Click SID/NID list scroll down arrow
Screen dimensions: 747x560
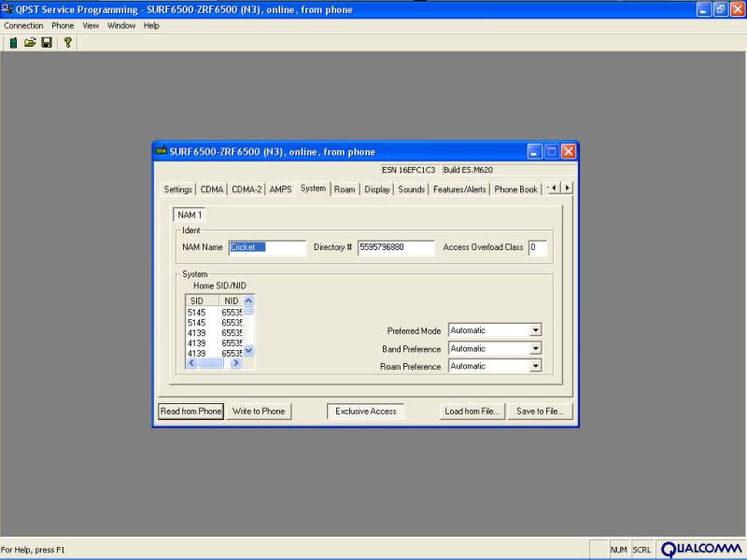pos(248,351)
